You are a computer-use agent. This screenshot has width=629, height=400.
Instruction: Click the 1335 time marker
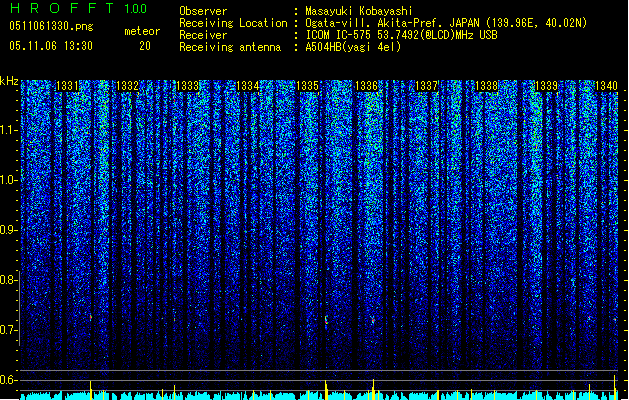pyautogui.click(x=307, y=86)
